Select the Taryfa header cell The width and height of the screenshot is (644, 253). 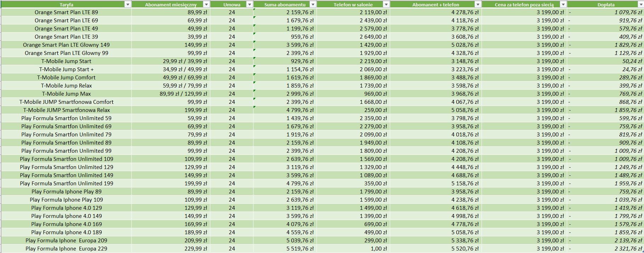[x=66, y=5]
